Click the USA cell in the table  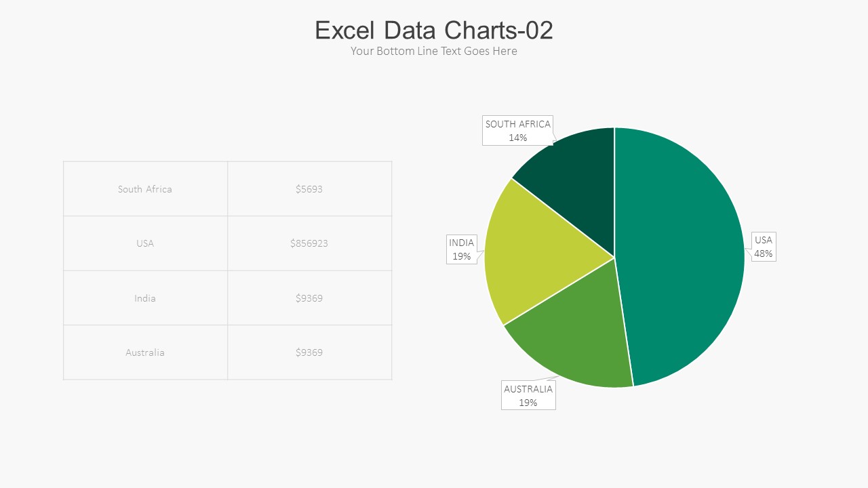[145, 243]
